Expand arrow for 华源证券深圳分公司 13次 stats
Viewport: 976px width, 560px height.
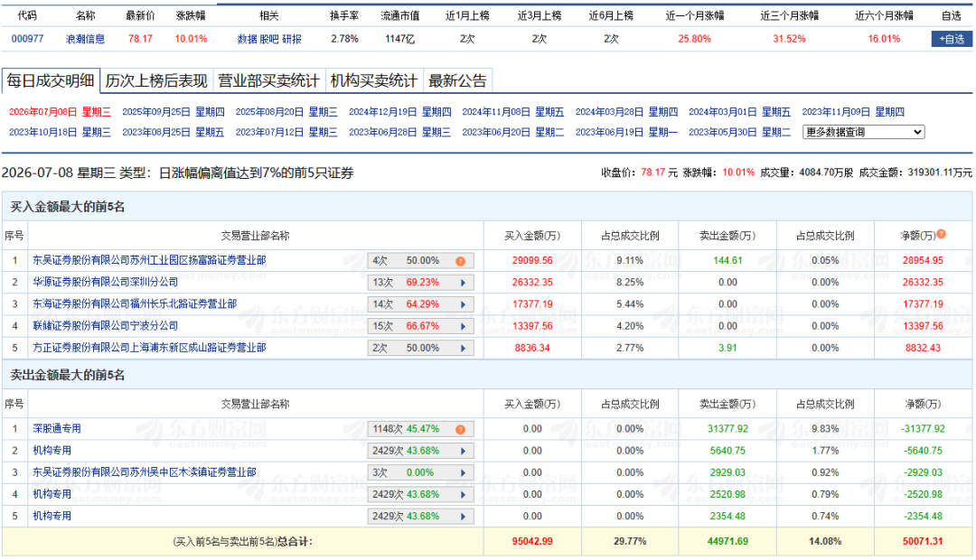(463, 283)
